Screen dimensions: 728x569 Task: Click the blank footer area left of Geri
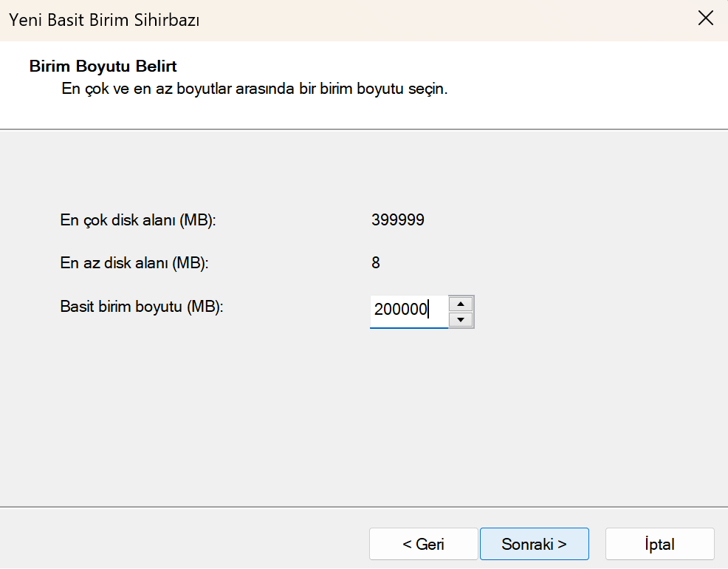tap(185, 544)
